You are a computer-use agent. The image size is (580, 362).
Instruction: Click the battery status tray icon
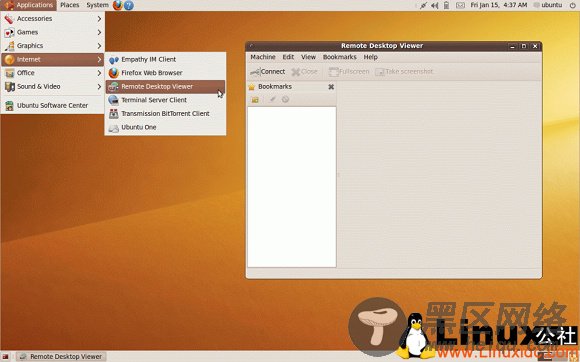coord(446,5)
